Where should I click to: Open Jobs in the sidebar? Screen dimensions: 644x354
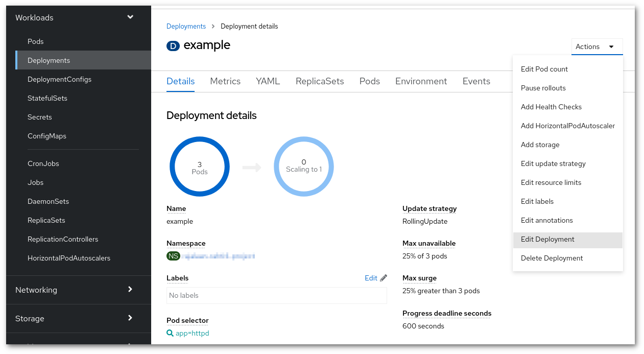(x=36, y=182)
